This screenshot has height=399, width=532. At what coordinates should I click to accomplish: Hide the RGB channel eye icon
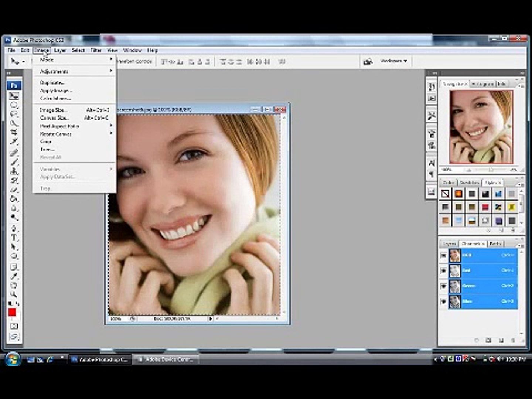443,255
